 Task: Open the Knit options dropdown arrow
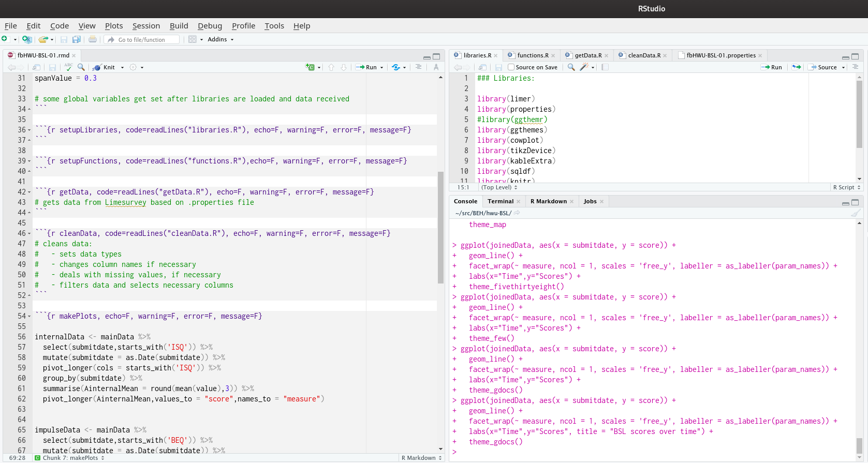122,67
